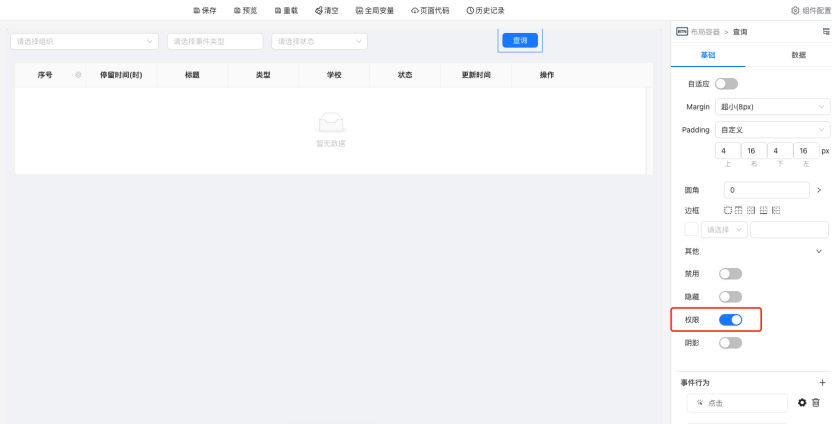This screenshot has height=424, width=832.
Task: Open the Padding dropdown set to 自定义
Action: [x=773, y=130]
